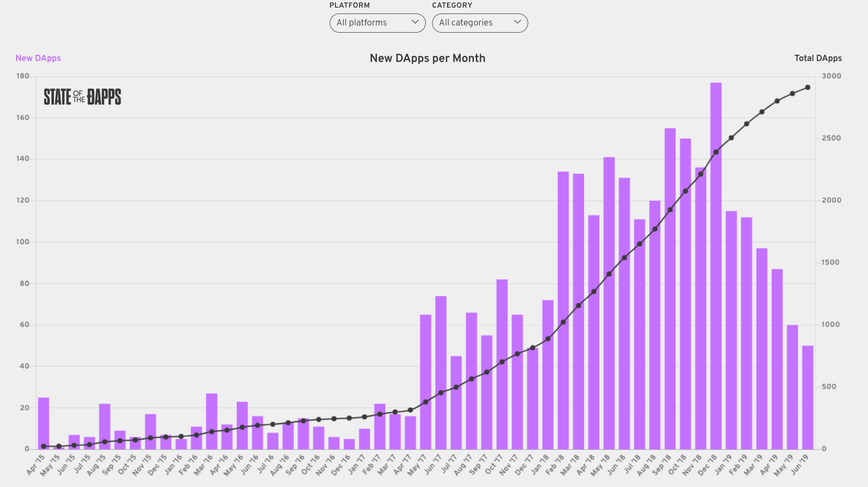The image size is (868, 487).
Task: Click the State of the DApps logo
Action: (x=82, y=97)
